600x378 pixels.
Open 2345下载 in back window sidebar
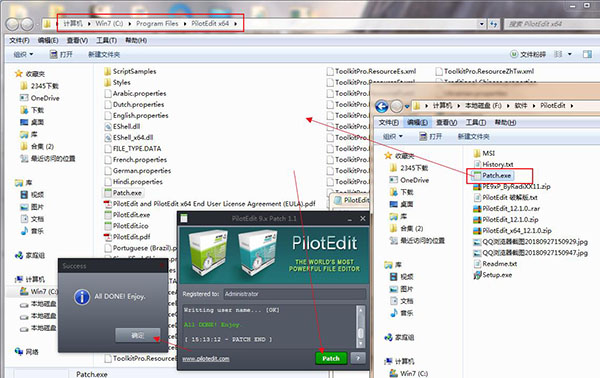point(39,86)
